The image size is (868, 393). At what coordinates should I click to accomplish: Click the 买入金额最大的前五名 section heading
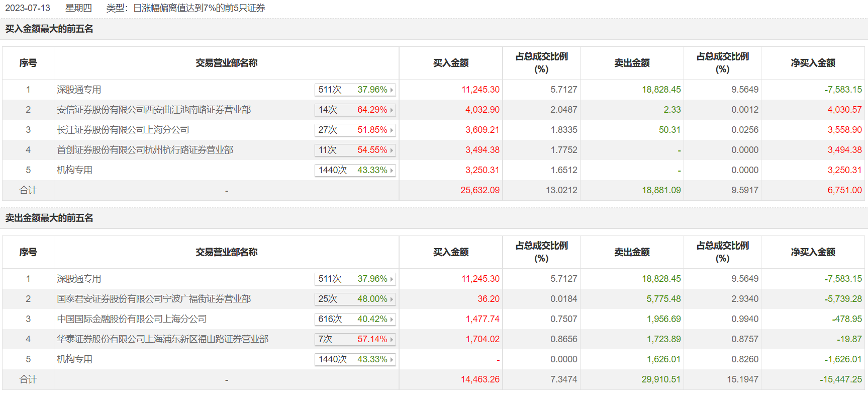tap(49, 29)
